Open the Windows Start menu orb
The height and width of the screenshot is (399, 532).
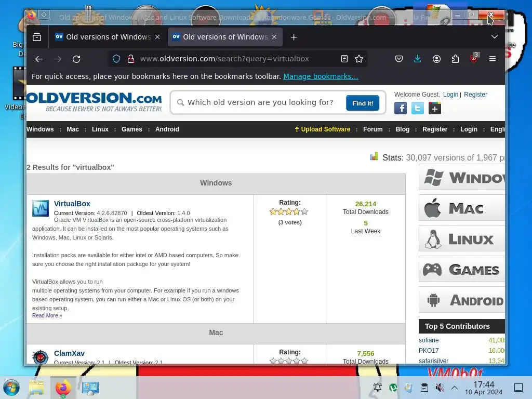(x=11, y=388)
